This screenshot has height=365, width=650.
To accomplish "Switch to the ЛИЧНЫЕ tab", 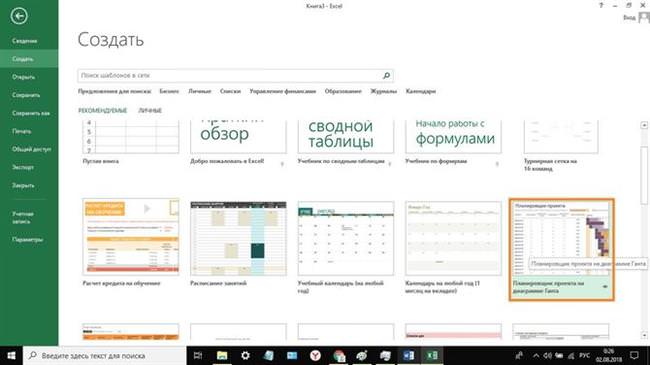I will click(150, 111).
